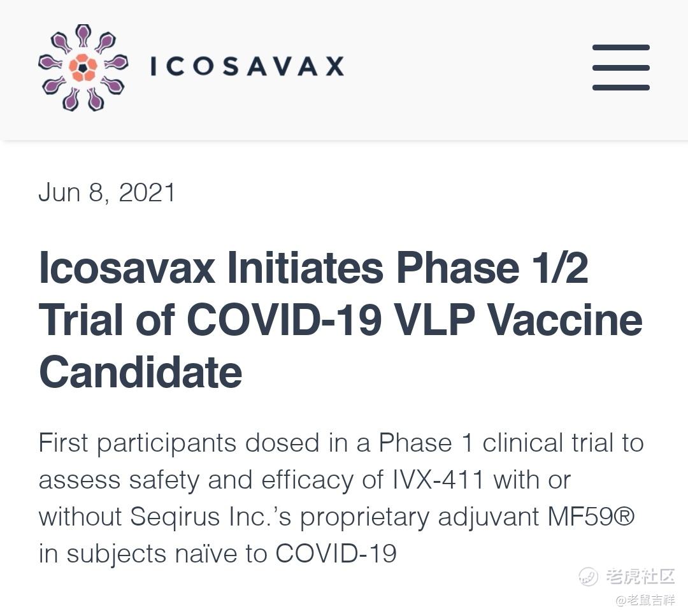
Task: Click the top bar of menu icon
Action: (621, 47)
